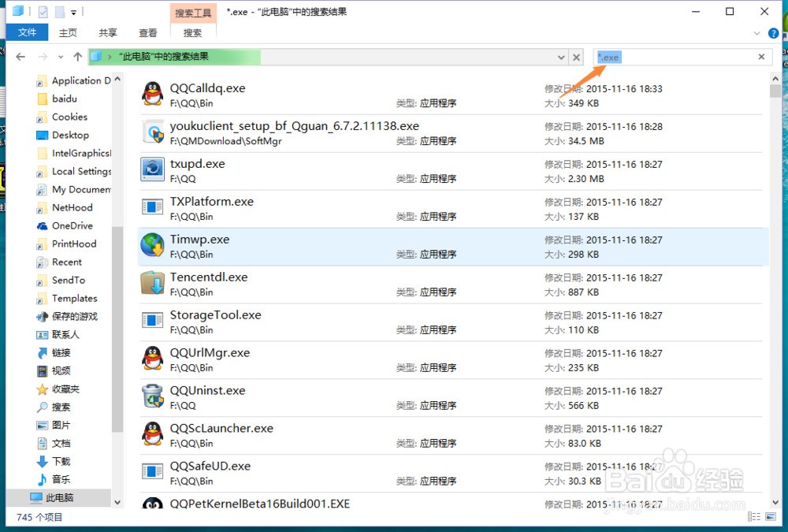Navigate back using the back arrow icon
Viewport: 788px width, 532px height.
tap(20, 56)
